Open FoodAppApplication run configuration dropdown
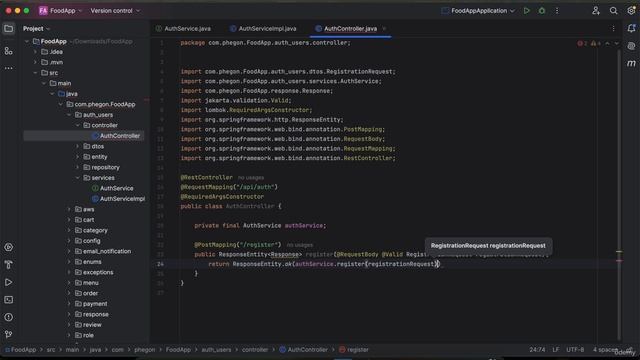The width and height of the screenshot is (640, 360). pos(478,11)
